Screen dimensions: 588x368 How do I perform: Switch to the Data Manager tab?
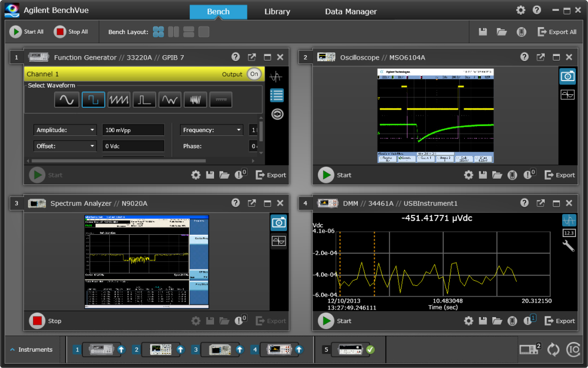[x=351, y=12]
